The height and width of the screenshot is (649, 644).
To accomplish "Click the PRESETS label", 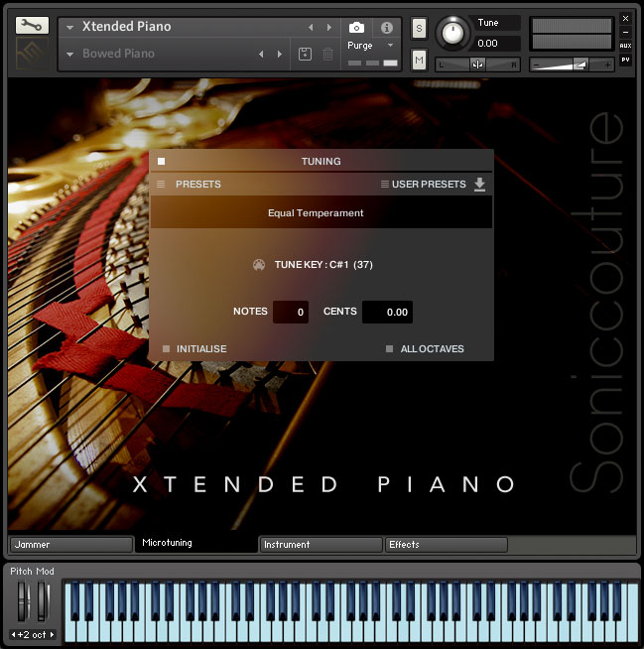I will (197, 185).
